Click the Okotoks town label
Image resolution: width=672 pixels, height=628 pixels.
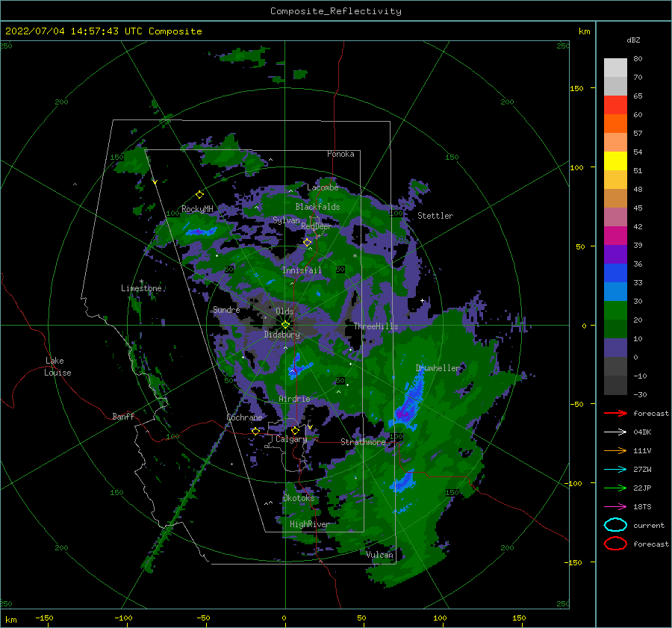click(x=299, y=498)
